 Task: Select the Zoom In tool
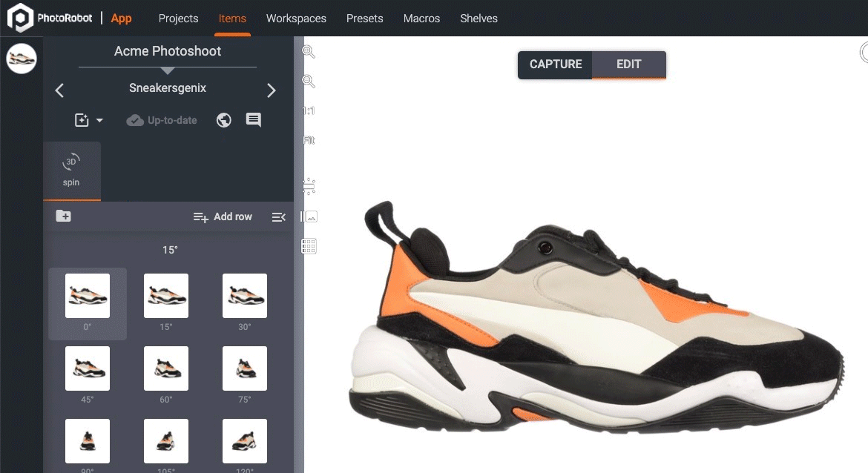coord(308,52)
